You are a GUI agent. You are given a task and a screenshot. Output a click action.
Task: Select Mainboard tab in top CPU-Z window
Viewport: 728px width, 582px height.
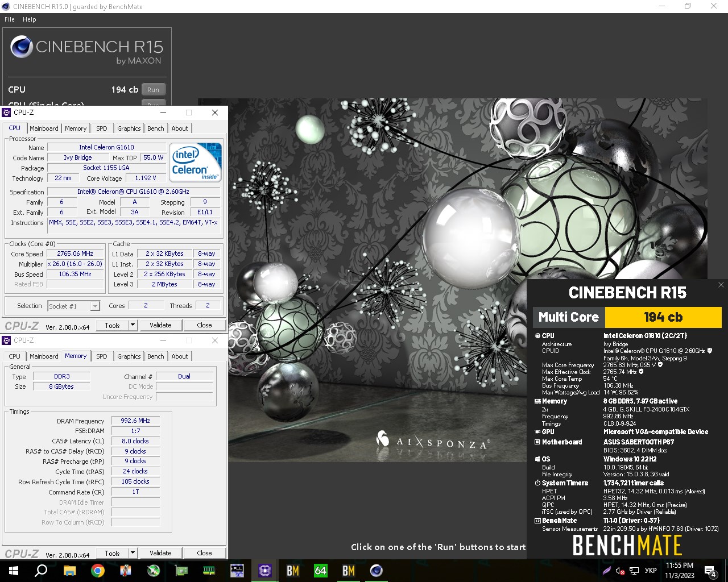coord(44,128)
